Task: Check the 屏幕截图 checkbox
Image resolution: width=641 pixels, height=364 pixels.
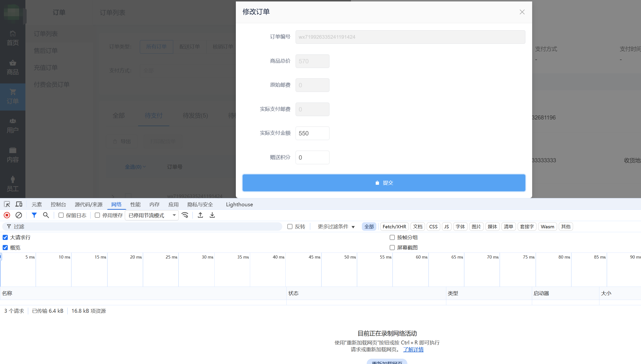Action: click(x=392, y=247)
